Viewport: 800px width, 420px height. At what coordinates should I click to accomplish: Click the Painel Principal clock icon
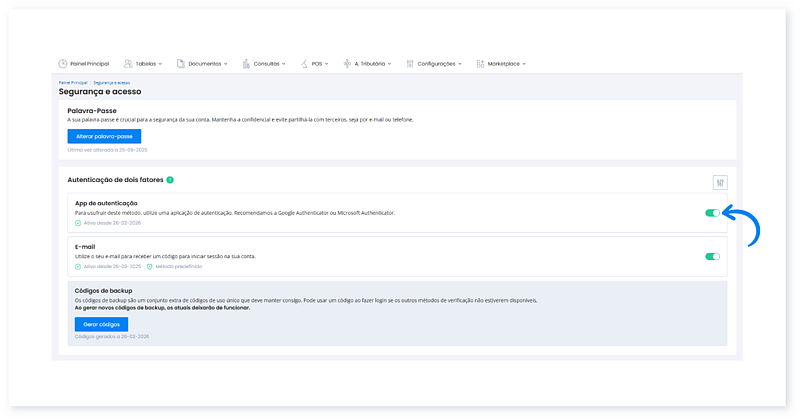[65, 63]
